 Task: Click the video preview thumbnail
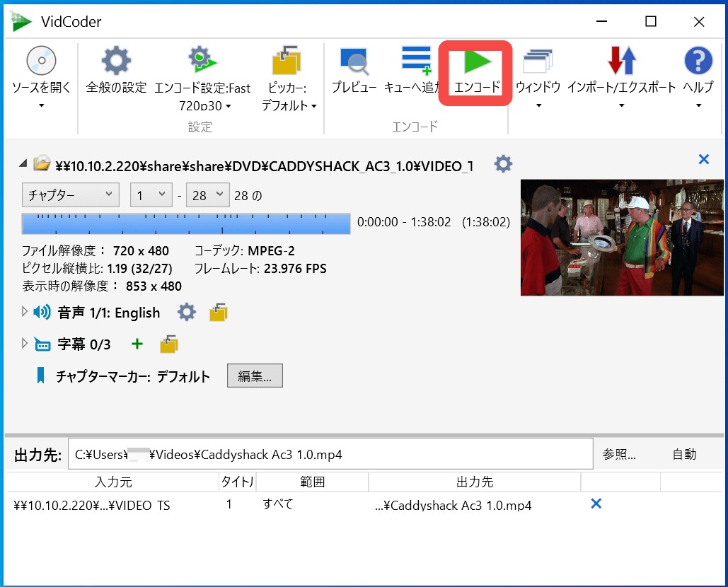tap(622, 238)
